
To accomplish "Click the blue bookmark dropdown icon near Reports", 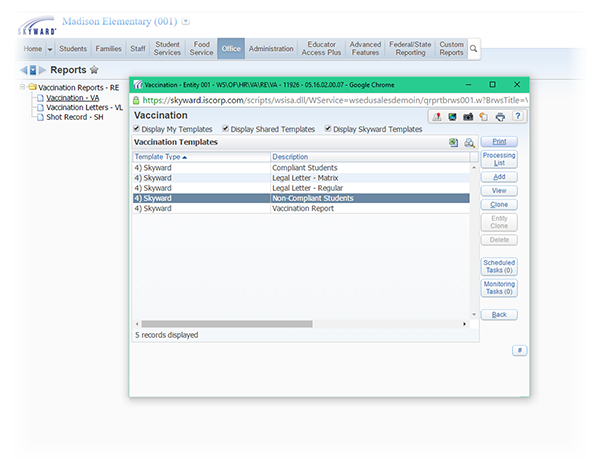I will (33, 70).
